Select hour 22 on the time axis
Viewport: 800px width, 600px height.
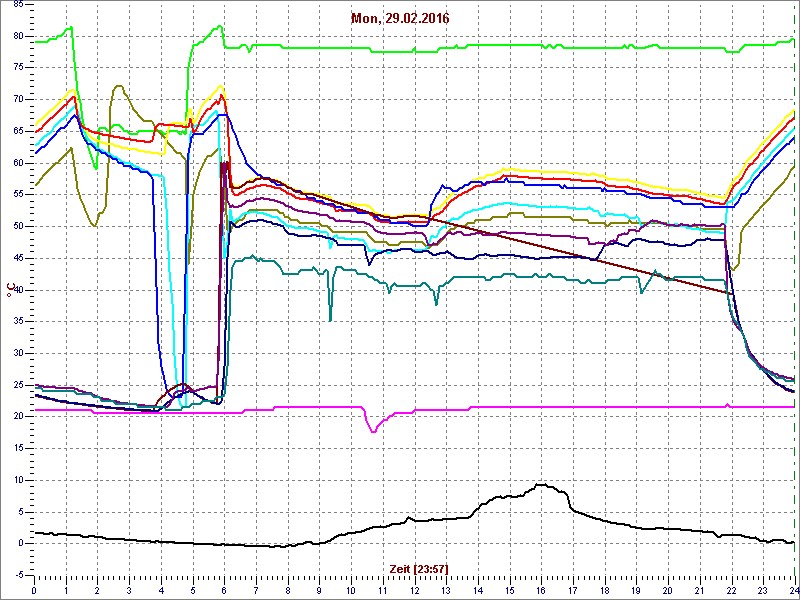coord(731,588)
